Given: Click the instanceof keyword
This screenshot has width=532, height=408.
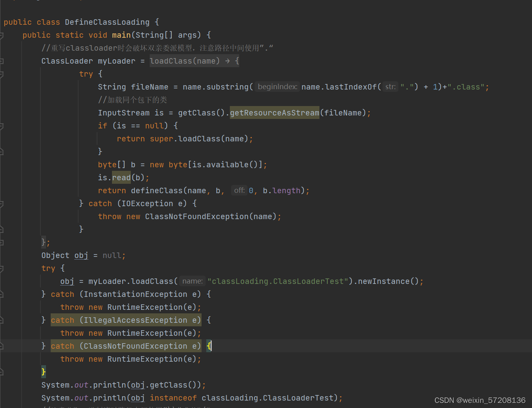Looking at the screenshot, I should tap(173, 398).
